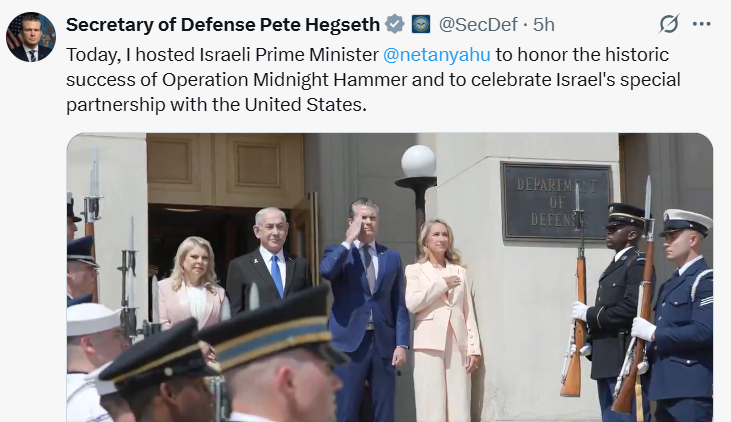731x422 pixels.
Task: Open the post via the 5h timestamp
Action: click(x=544, y=24)
